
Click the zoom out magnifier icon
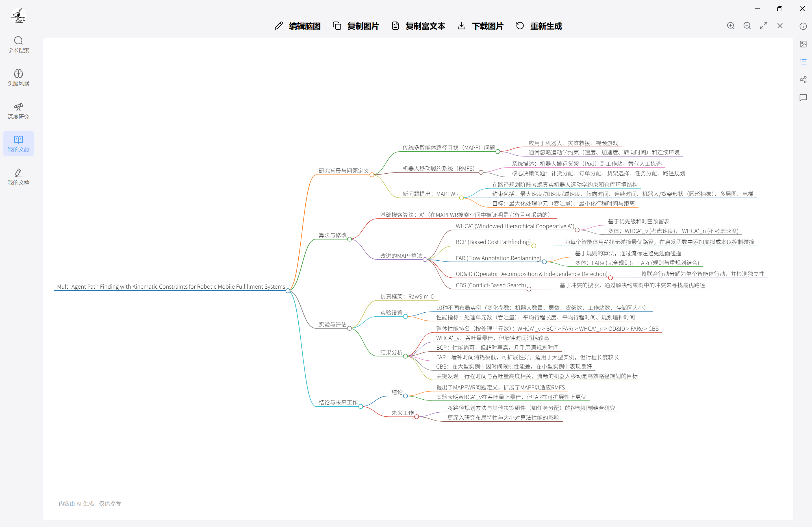coord(747,26)
